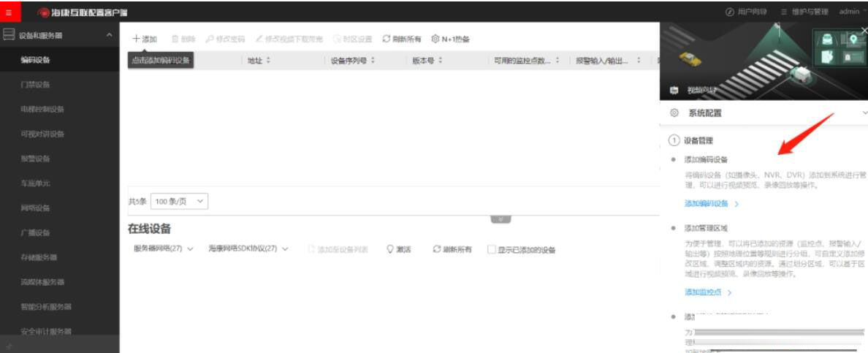Viewport: 868px width, 353px height.
Task: Open the red hamburger menu
Action: (9, 12)
